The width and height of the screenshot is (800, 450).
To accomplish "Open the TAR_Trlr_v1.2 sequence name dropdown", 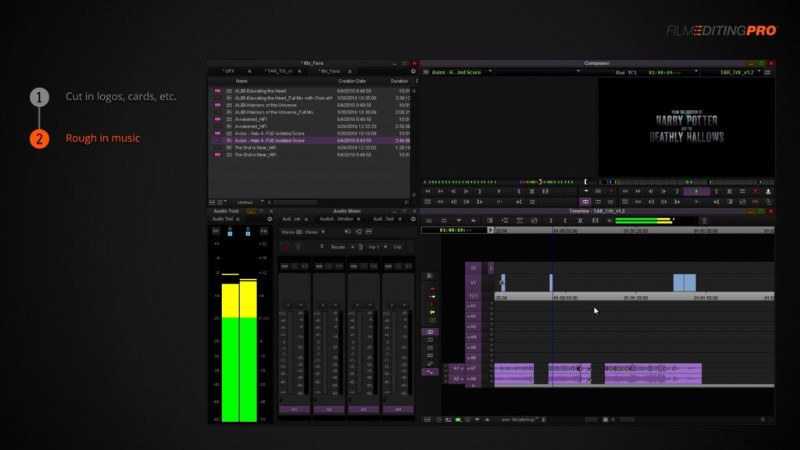I will coord(759,72).
